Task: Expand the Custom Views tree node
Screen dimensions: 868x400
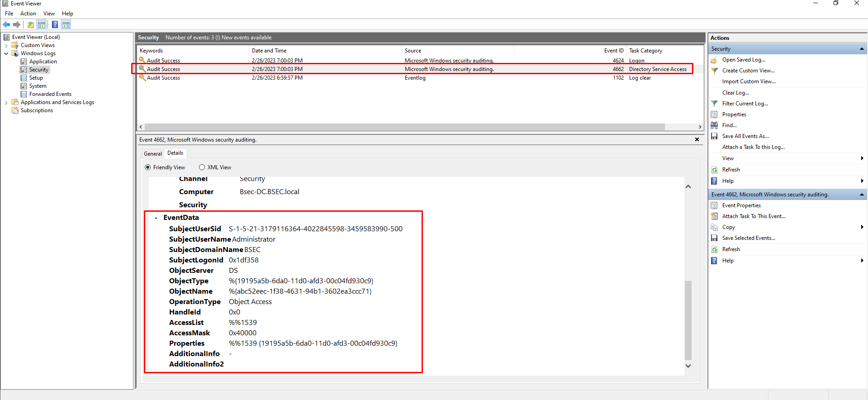Action: click(x=6, y=45)
